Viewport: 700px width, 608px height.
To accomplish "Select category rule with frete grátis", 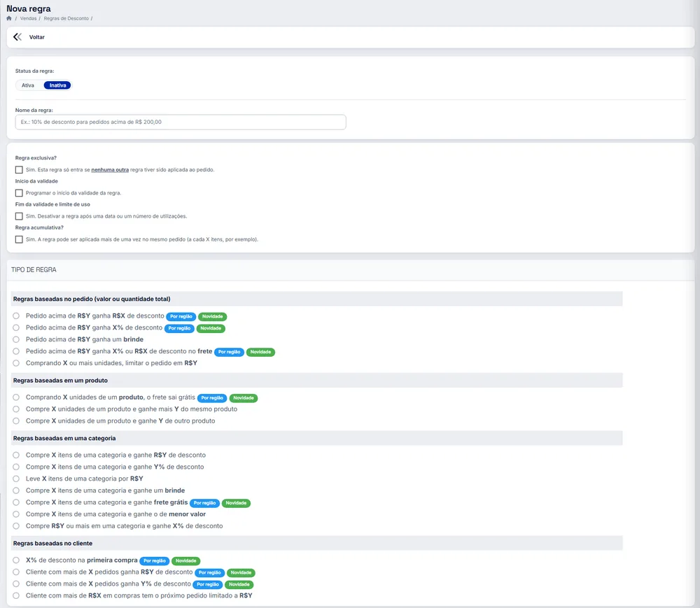I will point(16,502).
